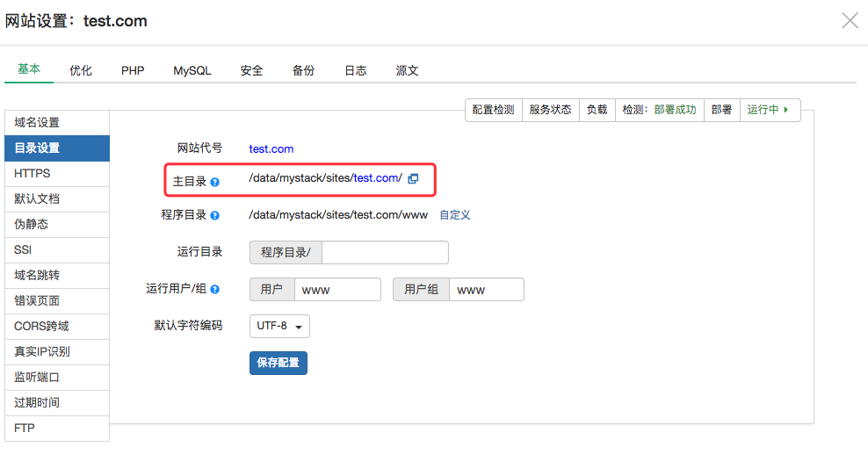Click the help icon next to 运行用户/组
The image size is (868, 454).
(215, 289)
